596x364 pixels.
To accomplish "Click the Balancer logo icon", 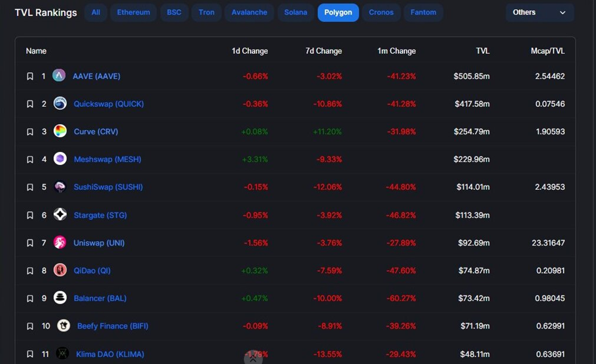I will (x=60, y=298).
